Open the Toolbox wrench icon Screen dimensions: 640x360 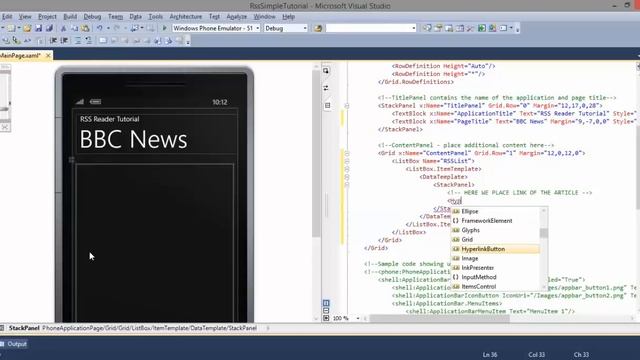[x=471, y=28]
